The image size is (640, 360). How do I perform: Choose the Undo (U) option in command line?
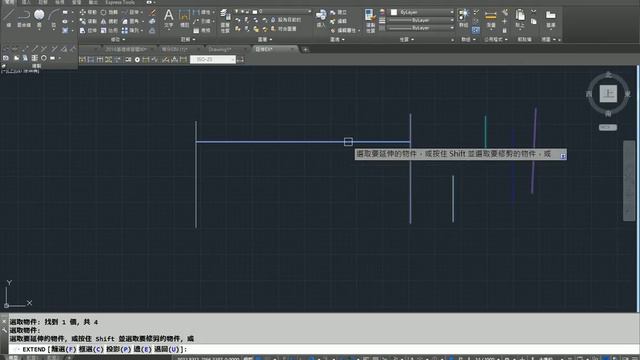[167, 349]
